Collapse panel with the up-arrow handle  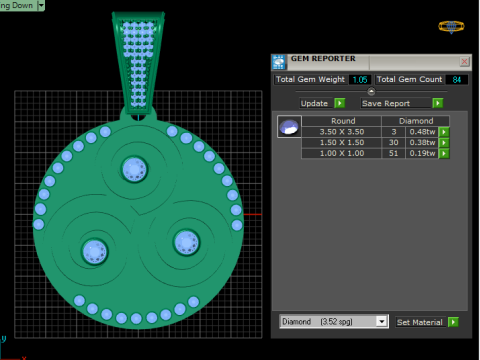[x=371, y=91]
